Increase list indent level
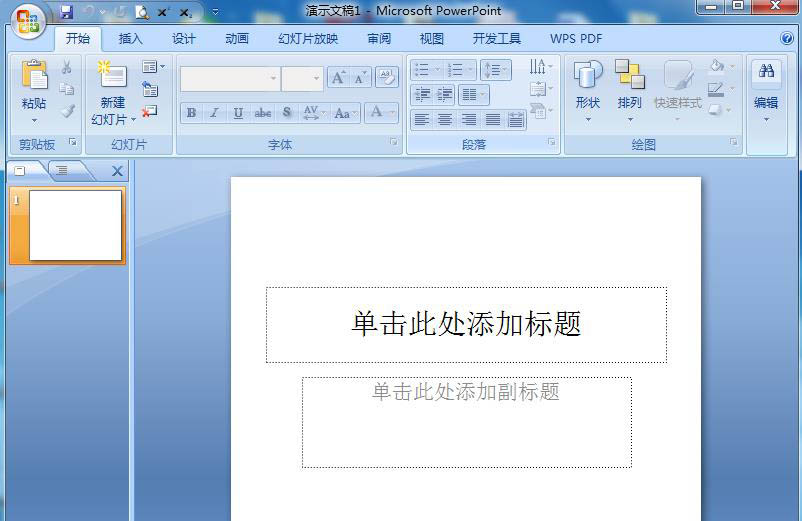The width and height of the screenshot is (802, 521). (444, 95)
